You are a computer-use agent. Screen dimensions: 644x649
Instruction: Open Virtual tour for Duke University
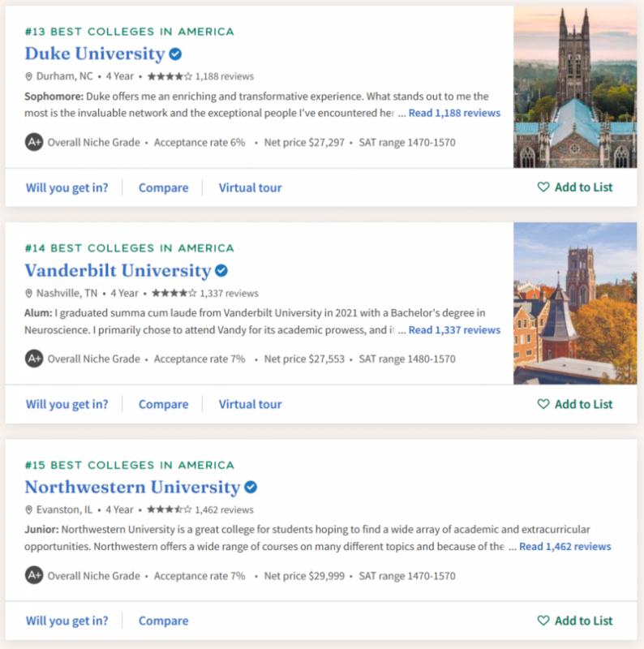click(x=250, y=187)
